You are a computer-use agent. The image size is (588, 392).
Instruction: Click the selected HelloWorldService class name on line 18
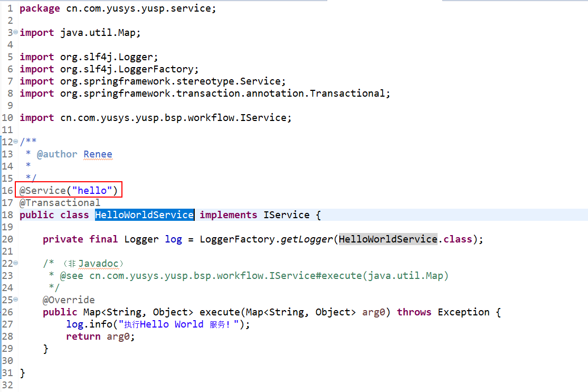[x=144, y=215]
